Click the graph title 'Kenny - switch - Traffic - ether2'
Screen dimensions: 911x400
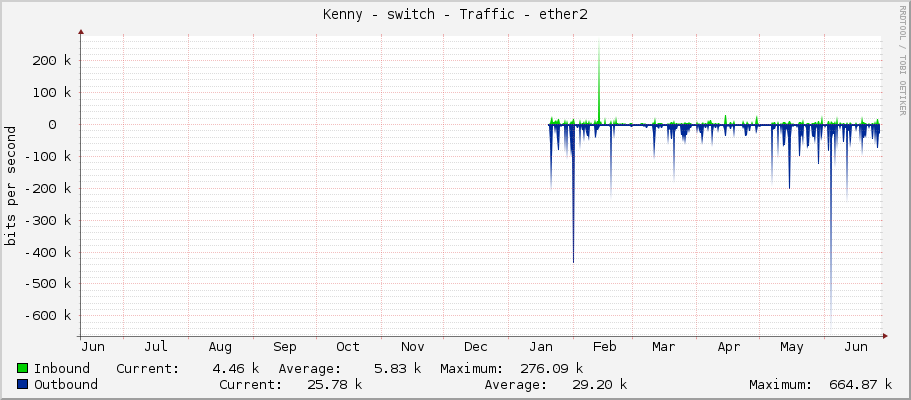click(455, 15)
